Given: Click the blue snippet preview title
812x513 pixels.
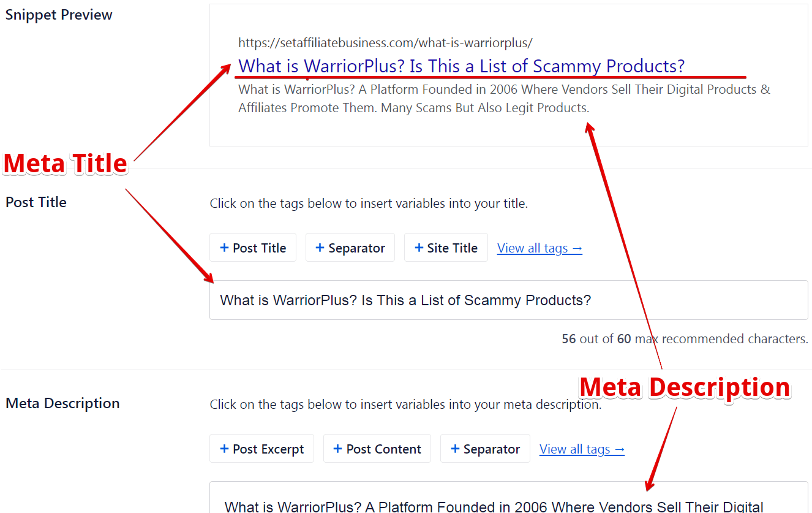Looking at the screenshot, I should coord(461,66).
